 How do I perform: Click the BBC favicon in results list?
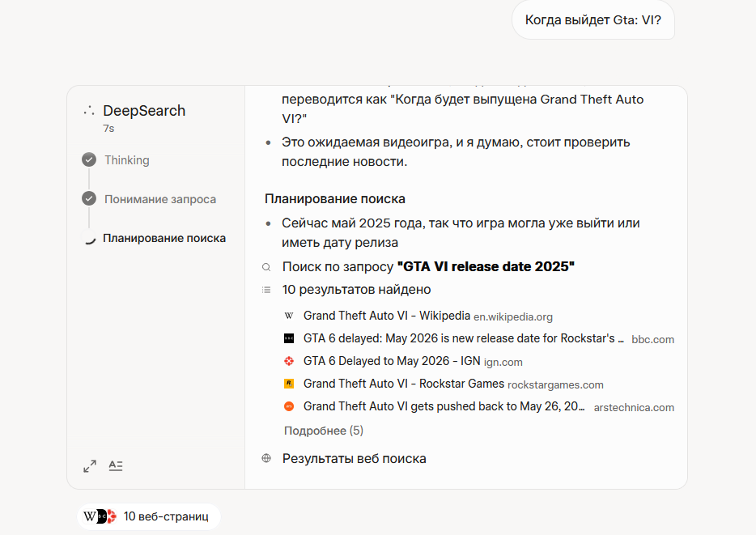(x=289, y=338)
